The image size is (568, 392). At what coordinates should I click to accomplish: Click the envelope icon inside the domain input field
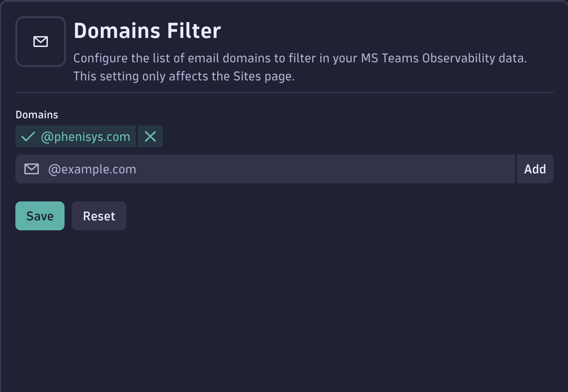coord(32,169)
